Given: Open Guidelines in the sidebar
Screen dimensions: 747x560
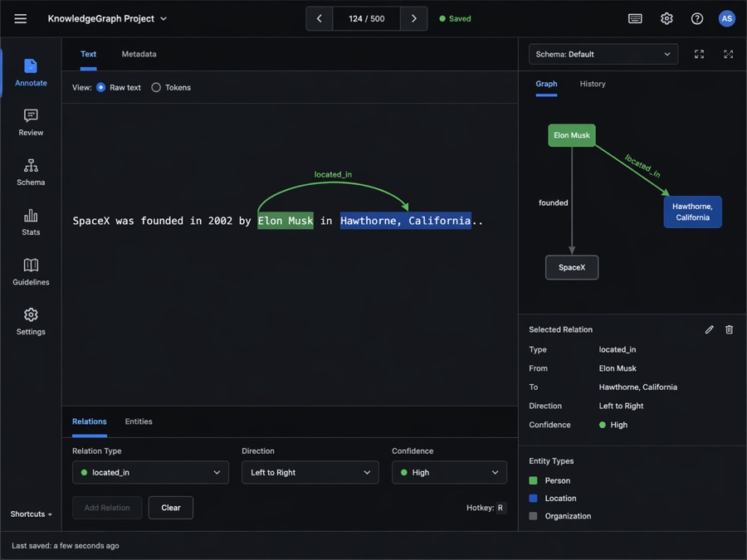Looking at the screenshot, I should (x=31, y=272).
